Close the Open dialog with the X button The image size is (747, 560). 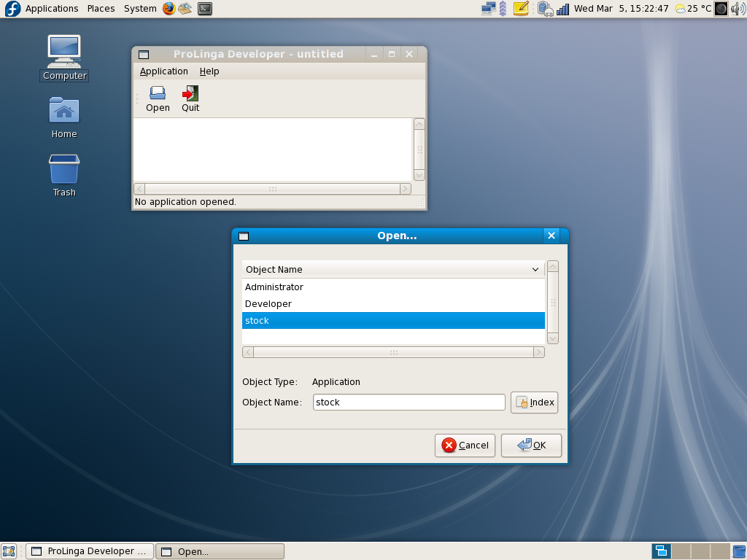click(x=551, y=236)
